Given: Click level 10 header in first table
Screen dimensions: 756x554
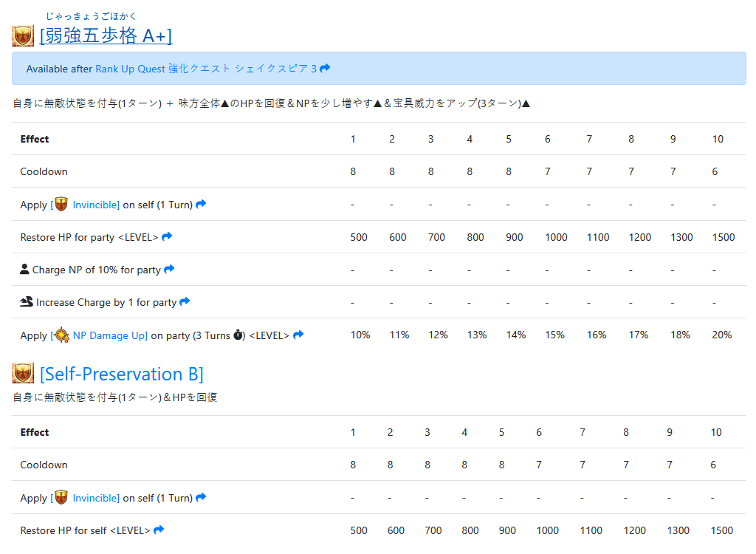Looking at the screenshot, I should click(718, 139).
